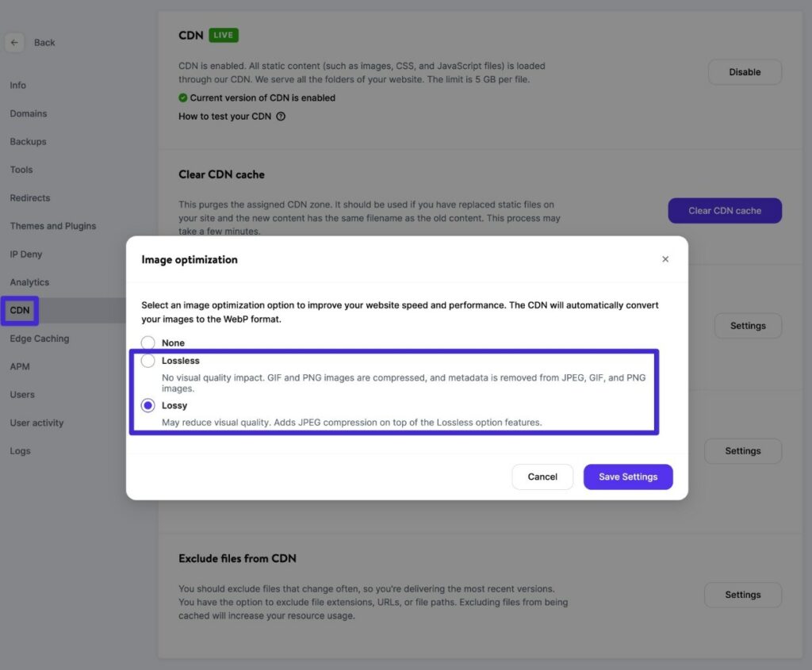Viewport: 812px width, 670px height.
Task: Click Save Settings in the dialog
Action: click(x=628, y=477)
